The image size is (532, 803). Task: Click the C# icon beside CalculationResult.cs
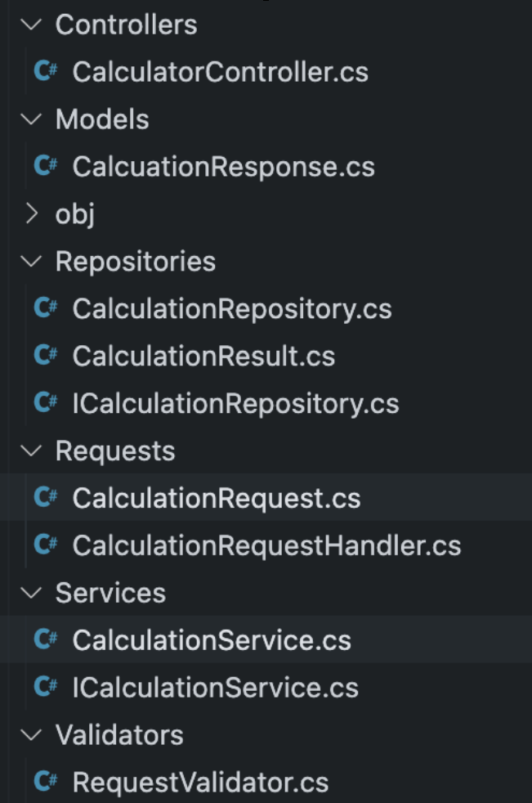45,356
